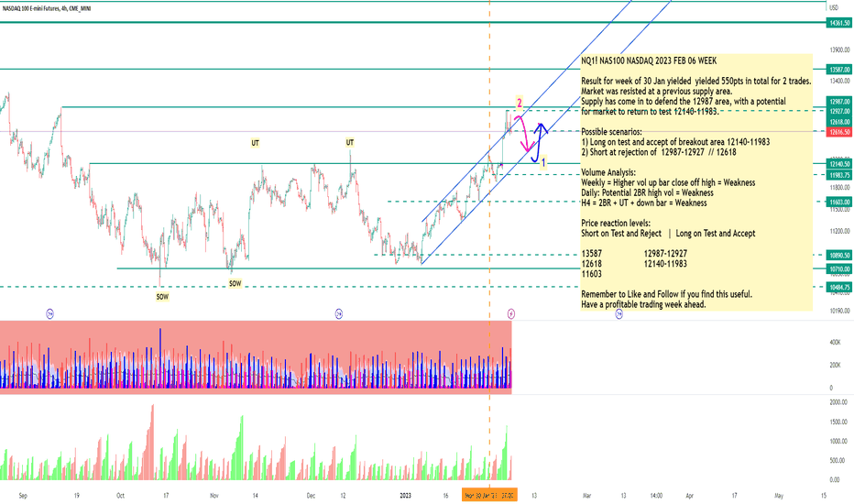This screenshot has height=504, width=854.
Task: Click the 10484.75 price level label
Action: click(x=839, y=287)
